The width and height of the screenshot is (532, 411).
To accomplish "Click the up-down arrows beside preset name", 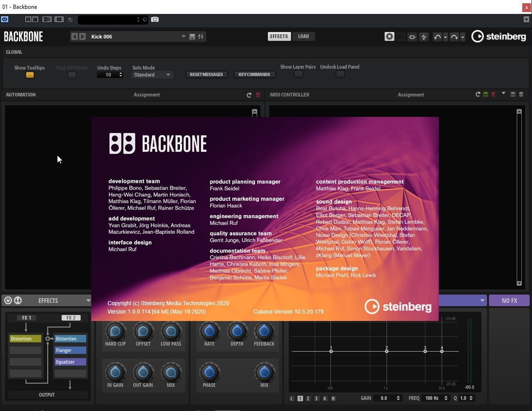I will tap(201, 36).
